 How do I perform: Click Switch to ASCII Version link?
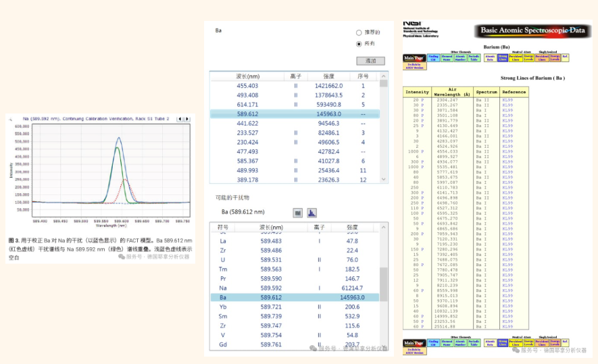click(x=414, y=67)
